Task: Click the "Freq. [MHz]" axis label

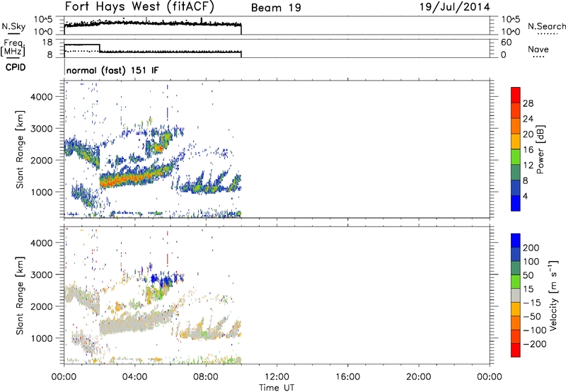Action: click(13, 47)
